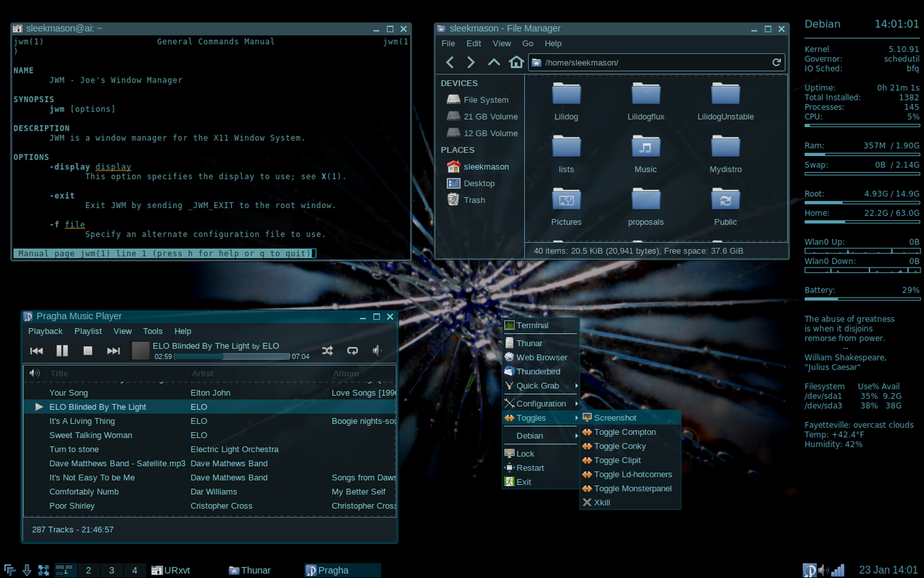Screen dimensions: 924x578
Task: Launch Thunderbird from the root menu
Action: [x=541, y=372]
